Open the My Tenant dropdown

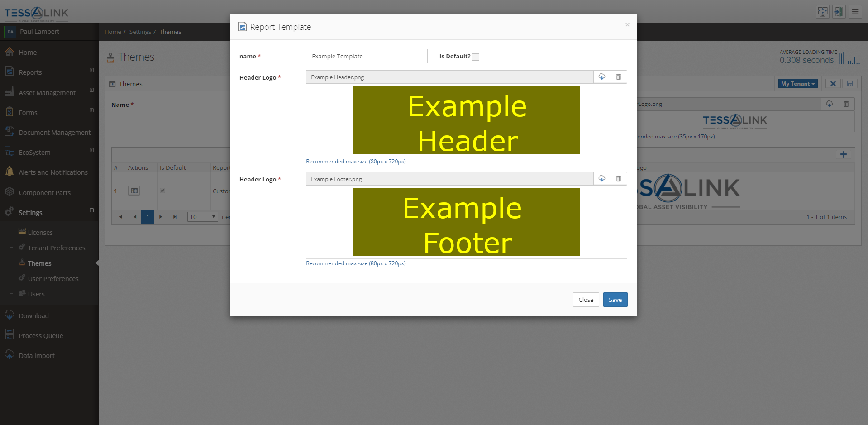[797, 84]
